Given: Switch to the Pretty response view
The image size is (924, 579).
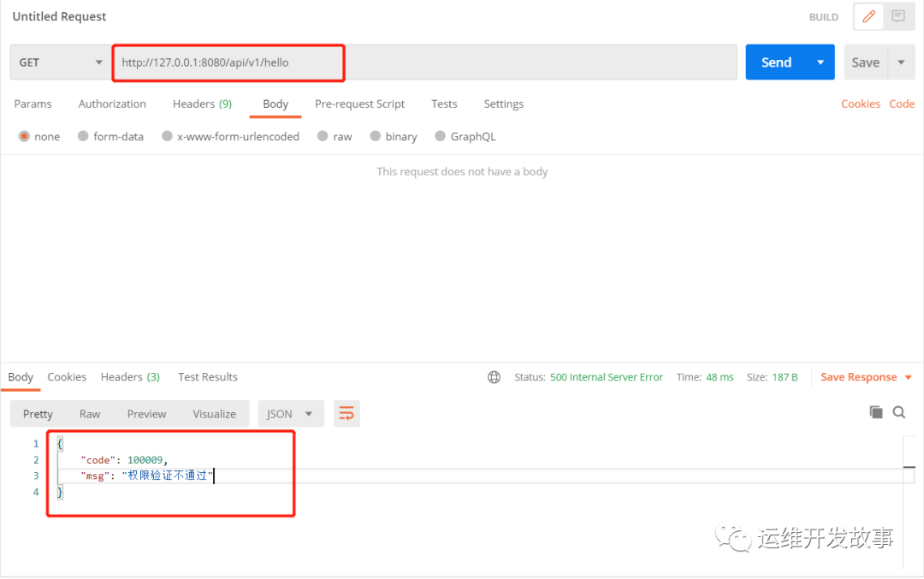Looking at the screenshot, I should coord(38,414).
